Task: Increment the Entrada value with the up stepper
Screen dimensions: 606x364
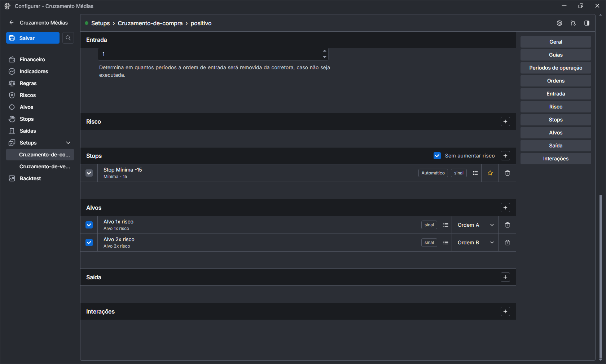Action: [324, 51]
